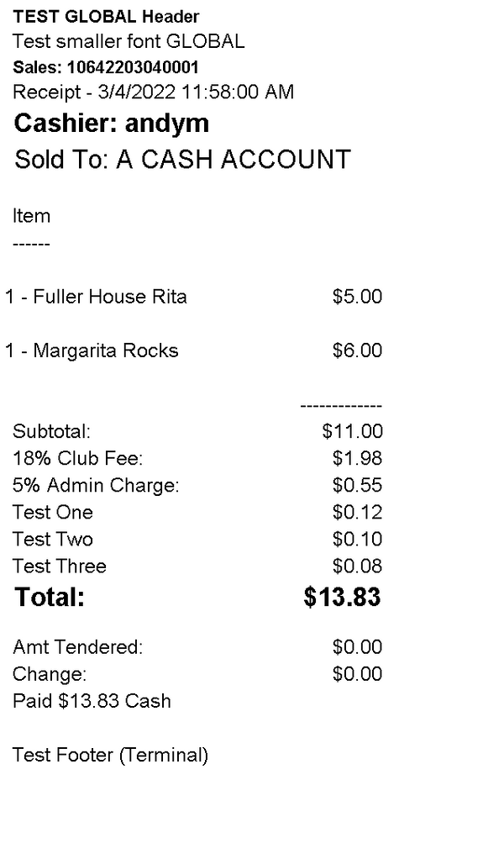Click the Cashier: andym line
Screen dimensions: 504x859
click(112, 124)
